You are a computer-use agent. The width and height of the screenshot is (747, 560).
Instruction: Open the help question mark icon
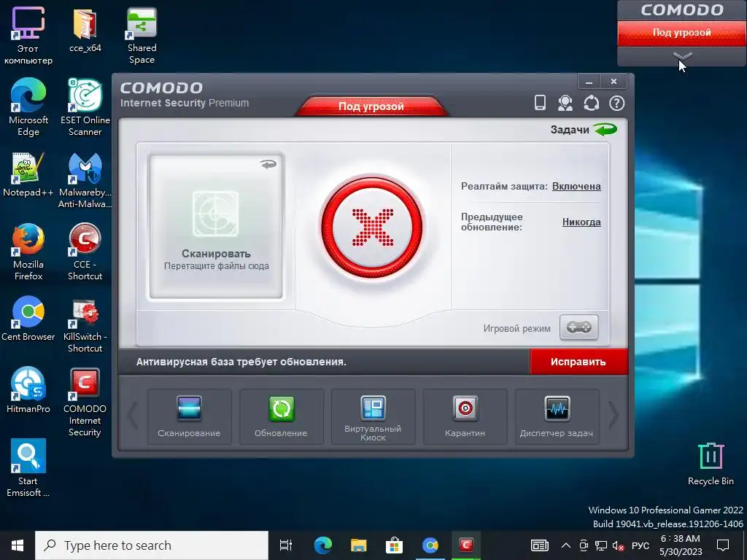point(617,103)
